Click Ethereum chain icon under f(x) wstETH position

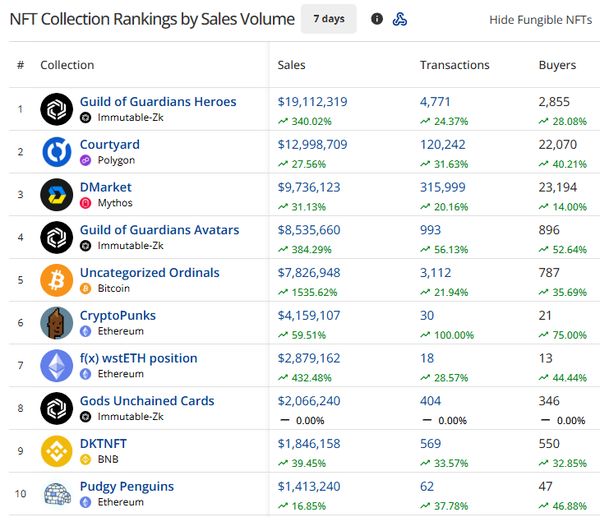coord(85,374)
